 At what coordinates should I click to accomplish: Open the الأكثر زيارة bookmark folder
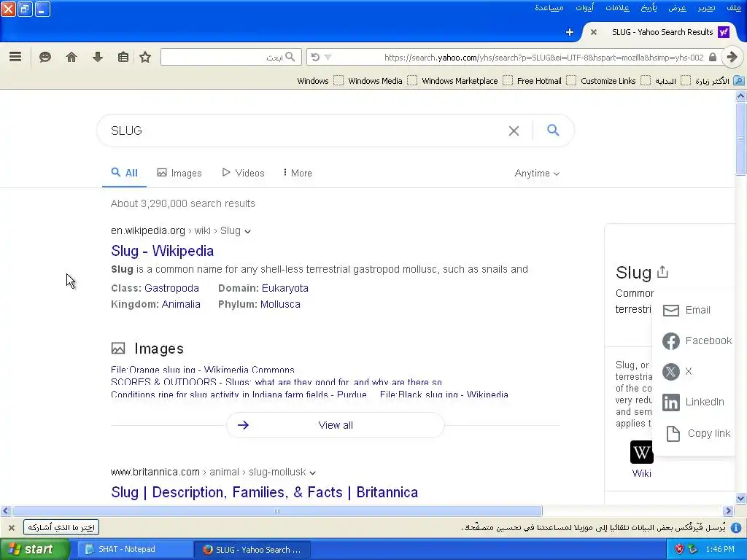point(719,81)
